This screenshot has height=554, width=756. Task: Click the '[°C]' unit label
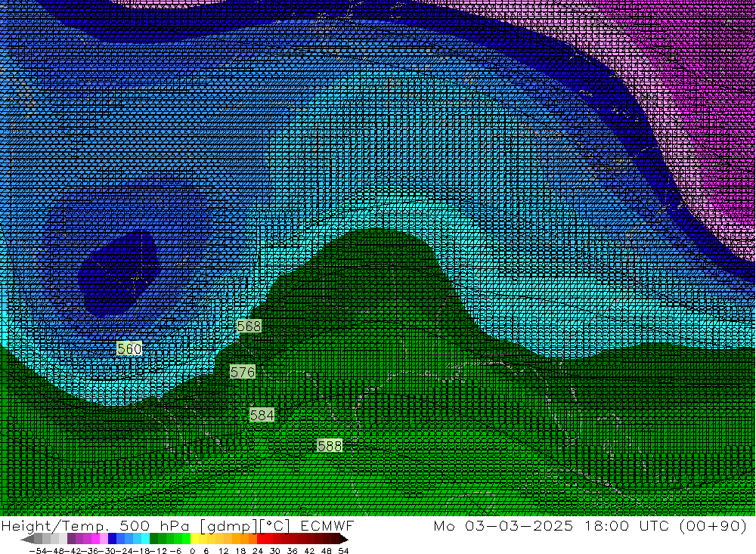(275, 525)
